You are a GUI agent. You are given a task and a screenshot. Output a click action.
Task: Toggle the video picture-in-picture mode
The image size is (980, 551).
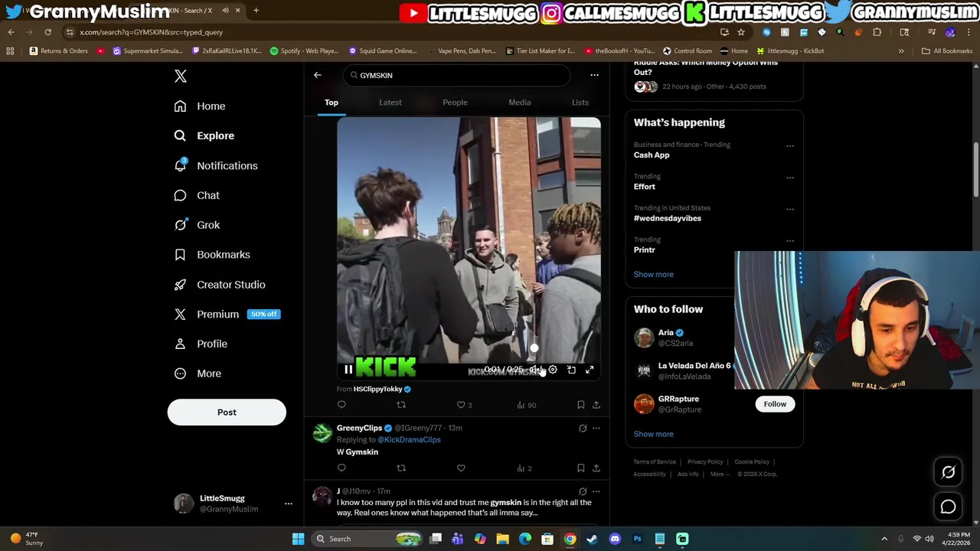[x=571, y=370]
